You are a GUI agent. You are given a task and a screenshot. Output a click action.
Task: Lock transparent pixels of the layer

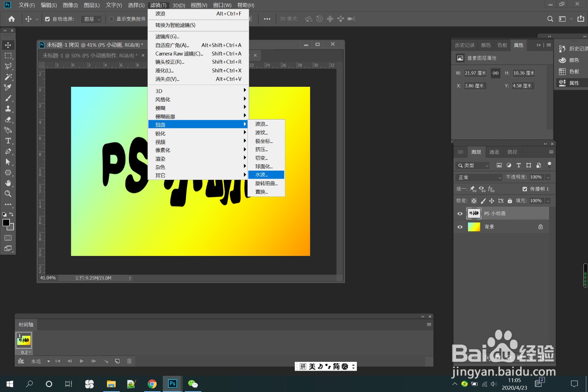[474, 201]
